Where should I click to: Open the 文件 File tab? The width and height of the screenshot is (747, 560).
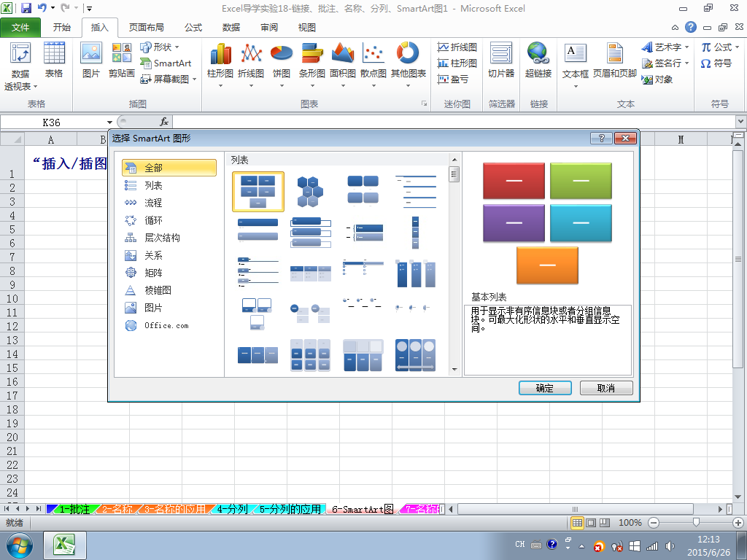20,28
